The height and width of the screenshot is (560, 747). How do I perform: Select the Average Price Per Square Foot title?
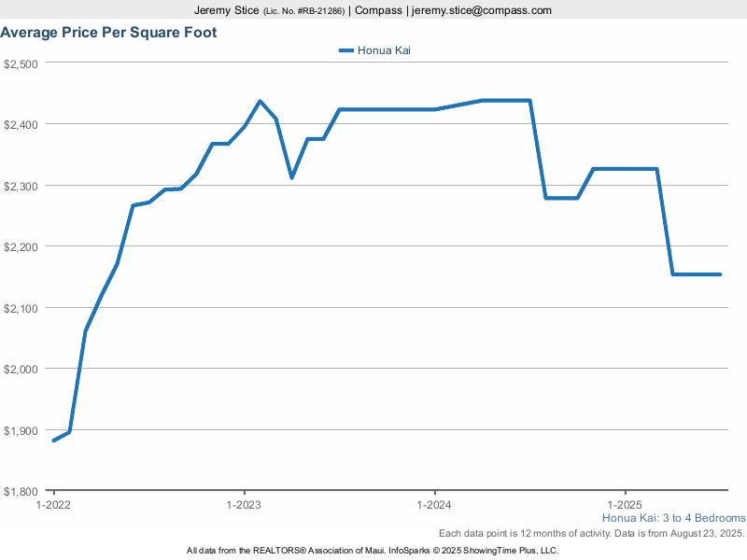(x=108, y=33)
